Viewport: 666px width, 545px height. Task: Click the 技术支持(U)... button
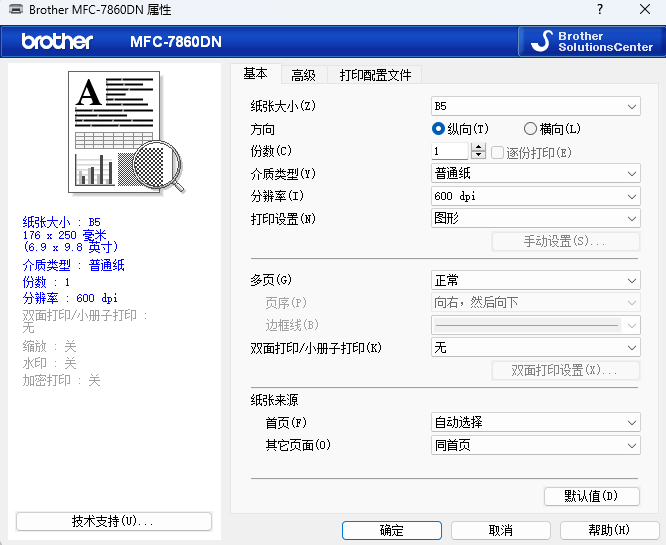tap(113, 522)
